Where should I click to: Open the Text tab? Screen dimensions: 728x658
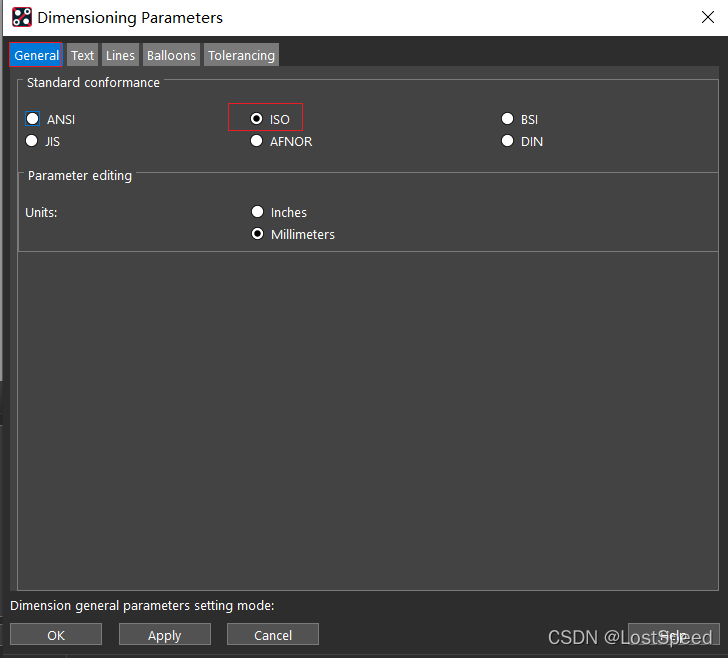click(x=82, y=55)
